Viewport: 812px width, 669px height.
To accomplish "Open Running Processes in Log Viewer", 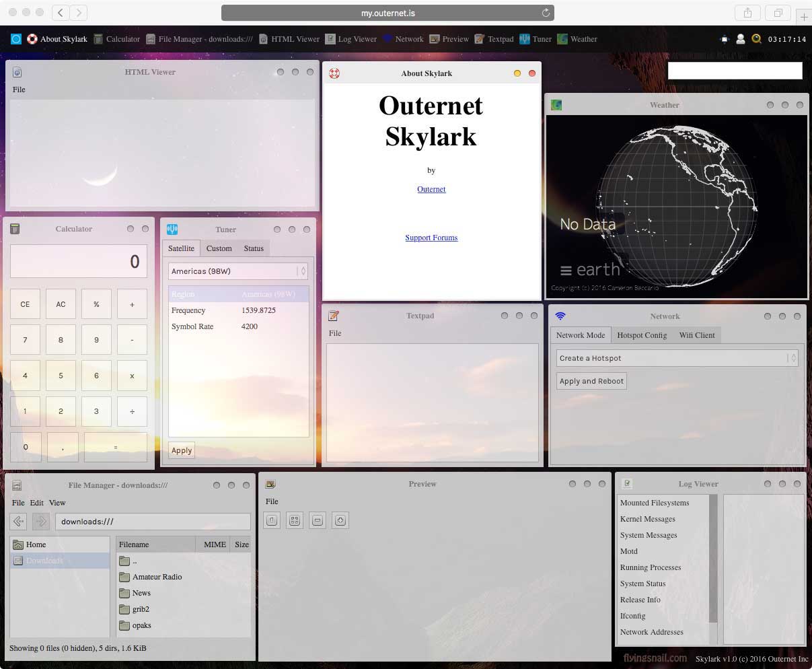I will click(651, 567).
